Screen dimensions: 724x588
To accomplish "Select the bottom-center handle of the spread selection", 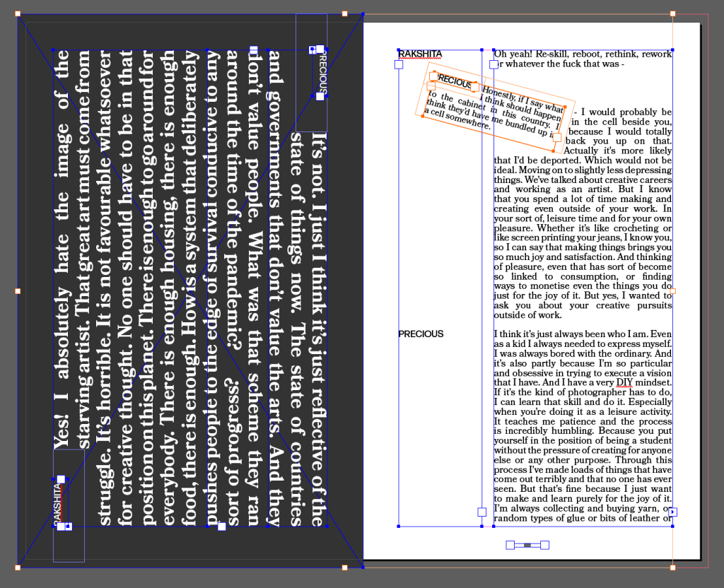I will coord(344,568).
